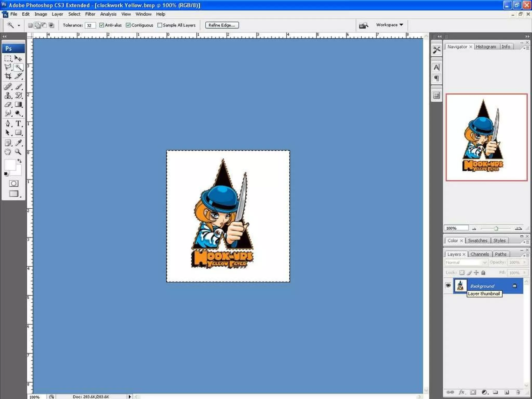Select the Rectangular Marquee tool
This screenshot has width=532, height=399.
[8, 58]
